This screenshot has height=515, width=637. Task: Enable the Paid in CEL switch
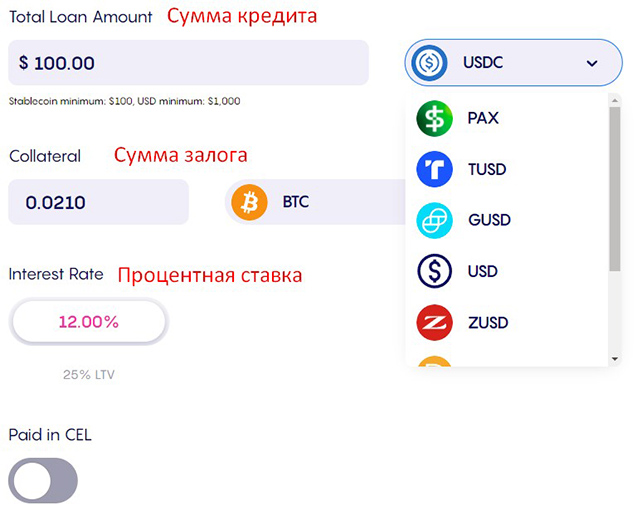[42, 481]
